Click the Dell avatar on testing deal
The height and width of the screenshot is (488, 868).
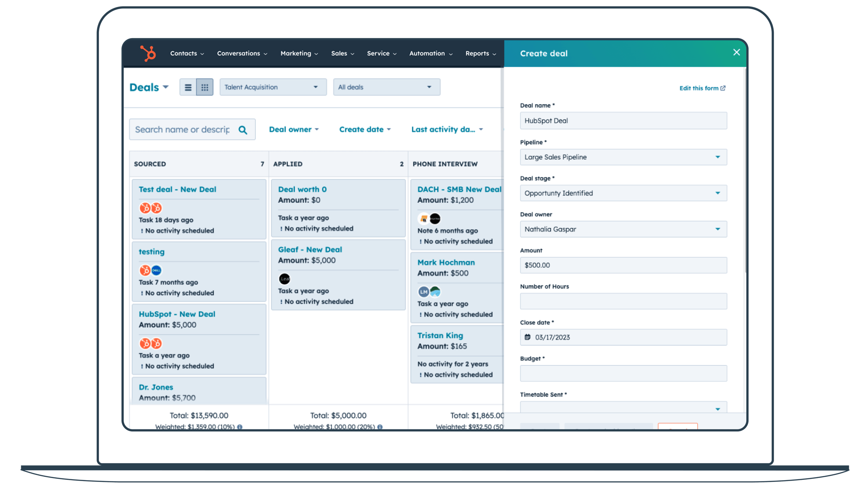click(x=157, y=270)
